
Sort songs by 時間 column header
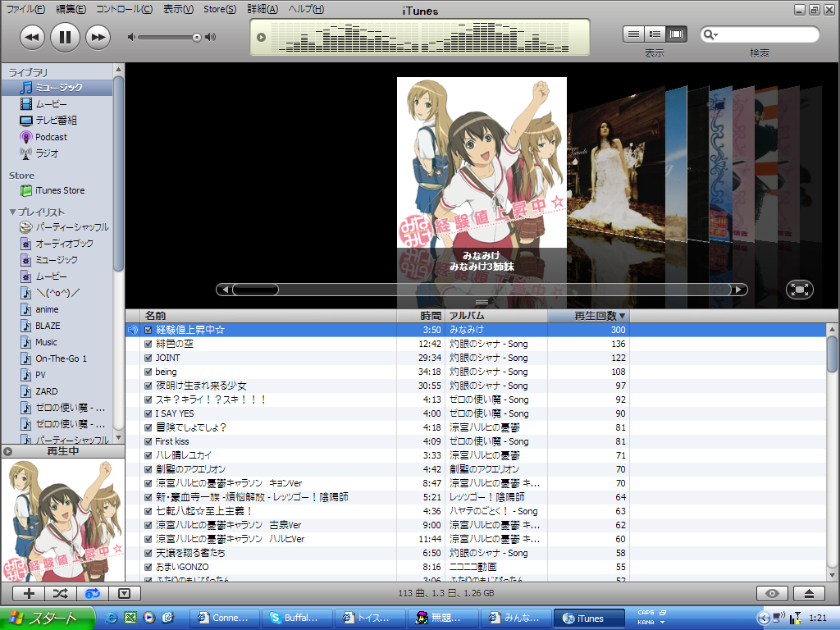(419, 316)
